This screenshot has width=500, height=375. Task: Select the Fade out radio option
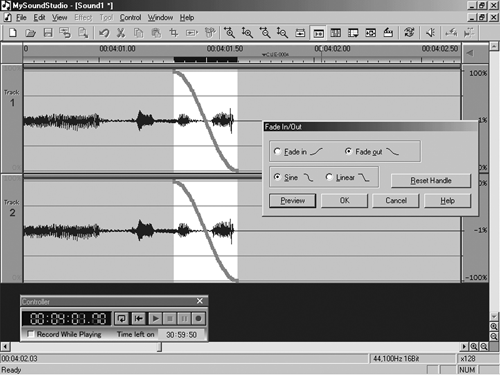coord(348,151)
